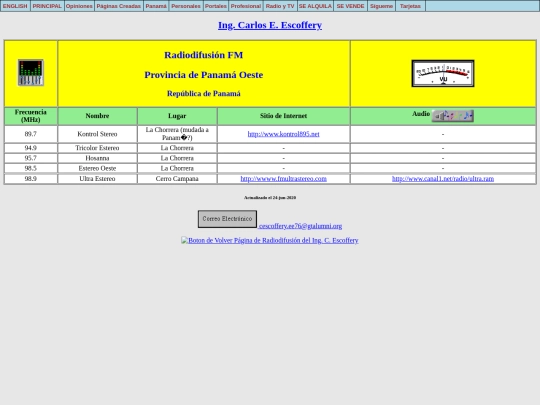Click the Cerro Campana location cell
540x405 pixels.
coord(177,179)
